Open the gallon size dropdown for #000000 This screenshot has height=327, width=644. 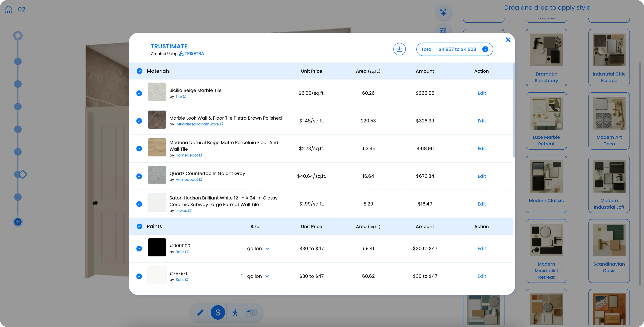[267, 249]
